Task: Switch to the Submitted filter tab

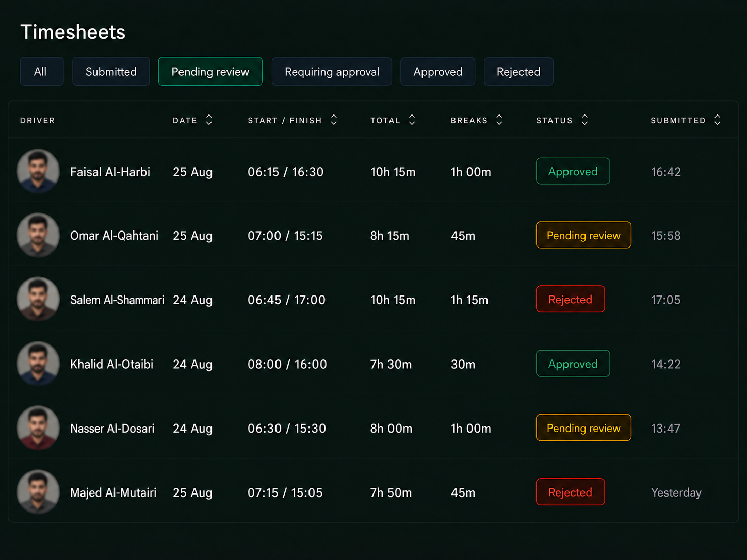Action: pyautogui.click(x=111, y=71)
